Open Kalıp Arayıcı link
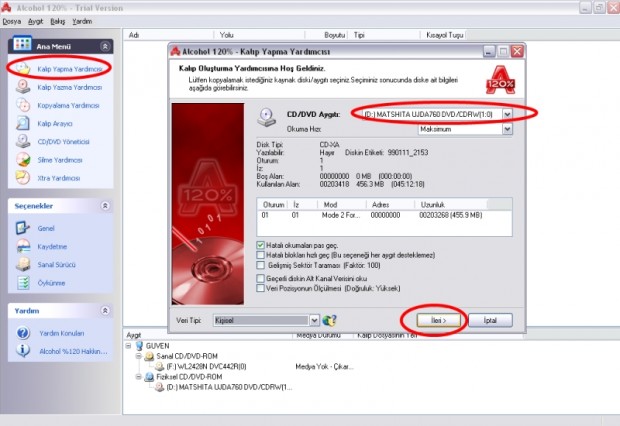This screenshot has height=426, width=620. pyautogui.click(x=55, y=123)
